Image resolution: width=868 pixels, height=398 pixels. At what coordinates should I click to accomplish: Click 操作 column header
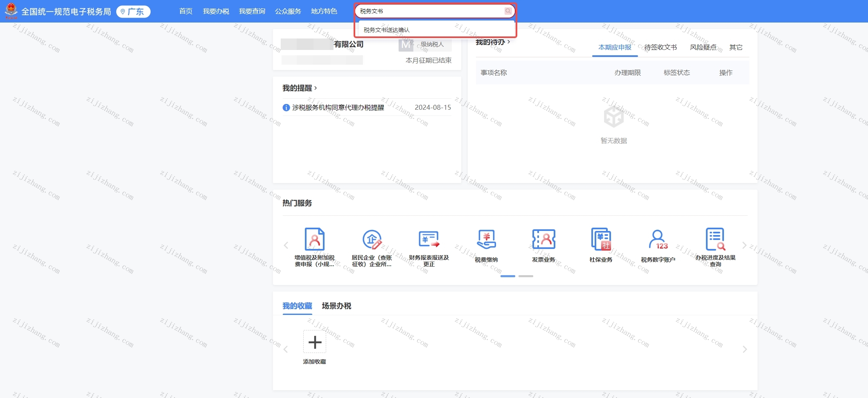click(x=726, y=73)
